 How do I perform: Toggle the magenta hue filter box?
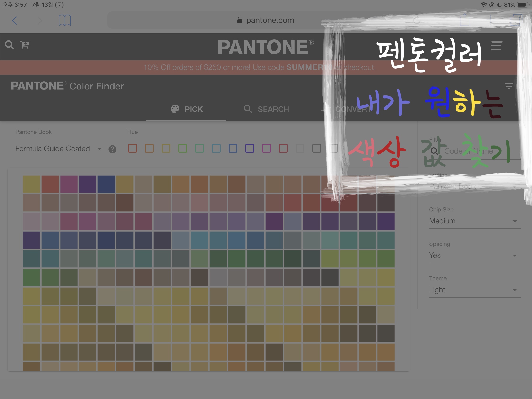[266, 148]
